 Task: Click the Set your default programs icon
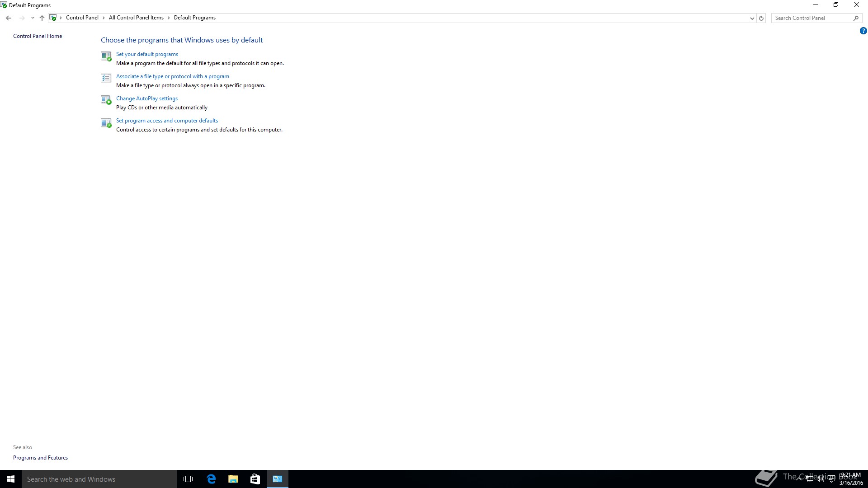pos(106,56)
